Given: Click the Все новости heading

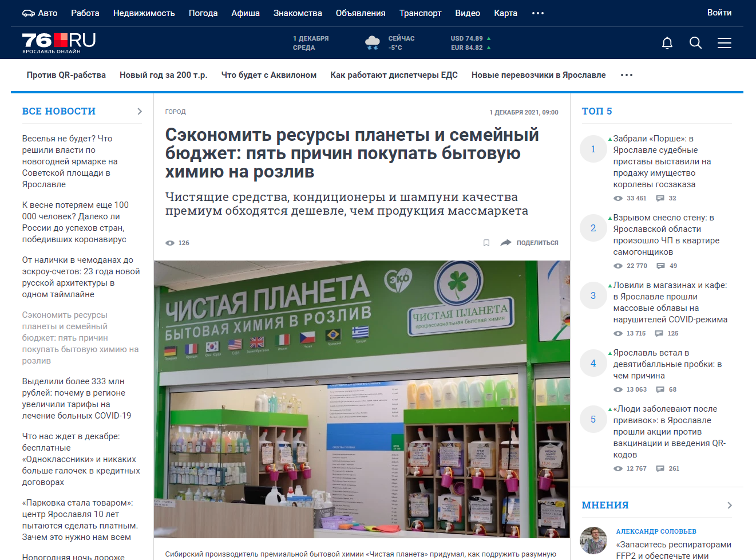Looking at the screenshot, I should [59, 111].
